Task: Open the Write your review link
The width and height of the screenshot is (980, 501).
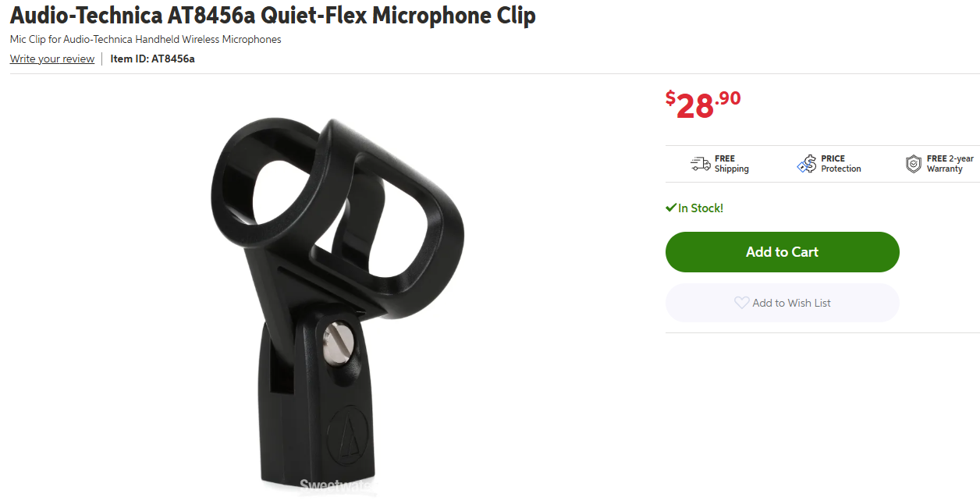Action: coord(52,59)
